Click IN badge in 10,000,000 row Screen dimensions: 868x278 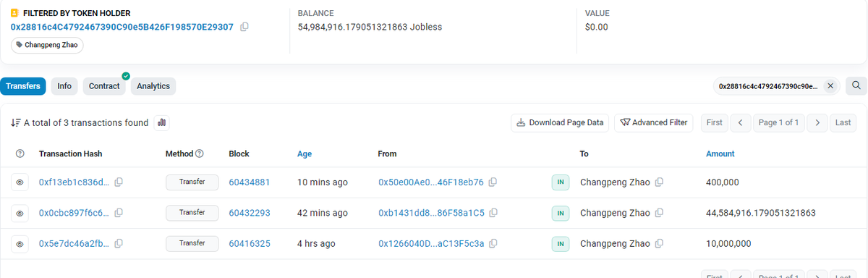pyautogui.click(x=561, y=244)
